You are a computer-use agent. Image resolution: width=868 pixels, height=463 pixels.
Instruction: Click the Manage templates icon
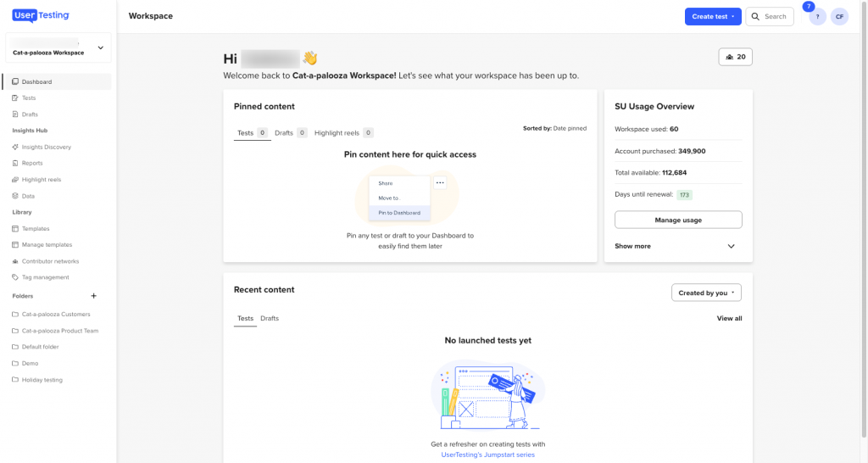point(15,244)
